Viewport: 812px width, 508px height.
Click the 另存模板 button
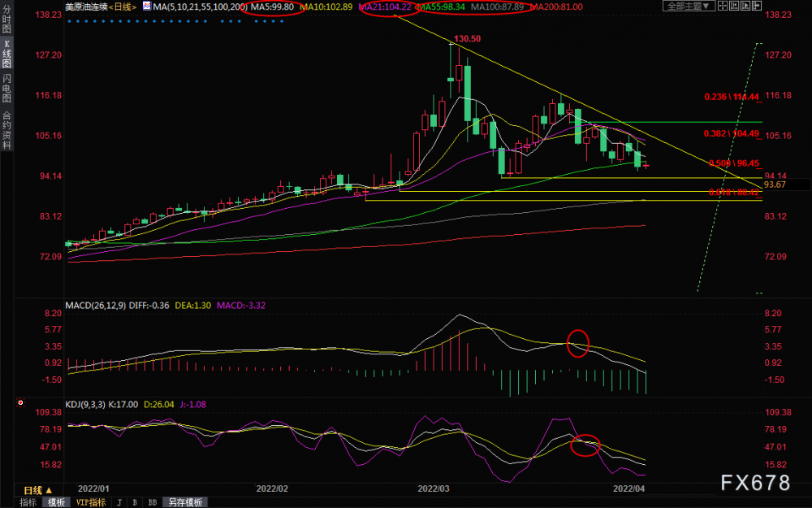click(185, 502)
